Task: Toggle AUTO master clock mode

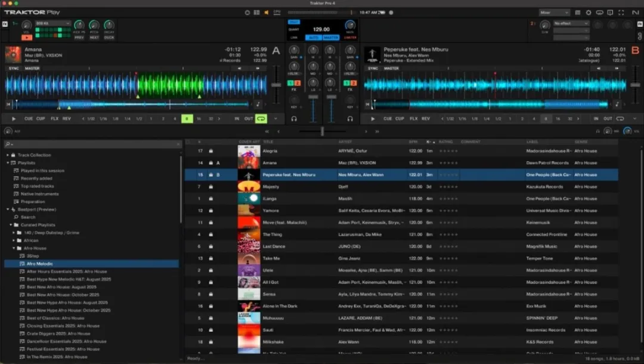Action: click(314, 38)
